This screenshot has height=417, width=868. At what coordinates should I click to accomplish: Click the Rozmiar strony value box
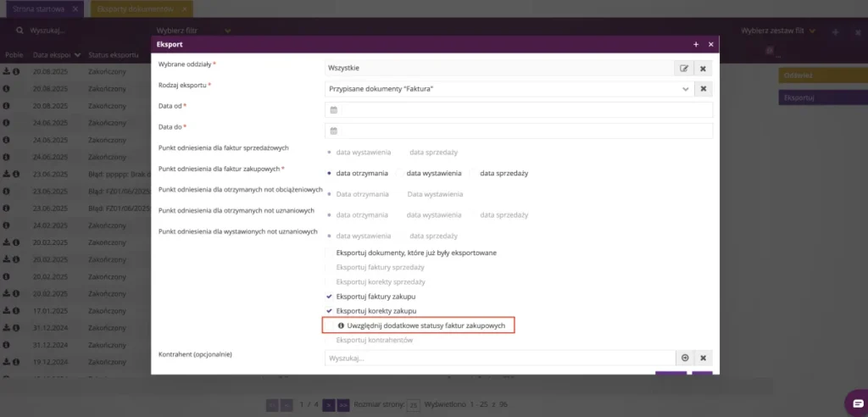tap(413, 405)
